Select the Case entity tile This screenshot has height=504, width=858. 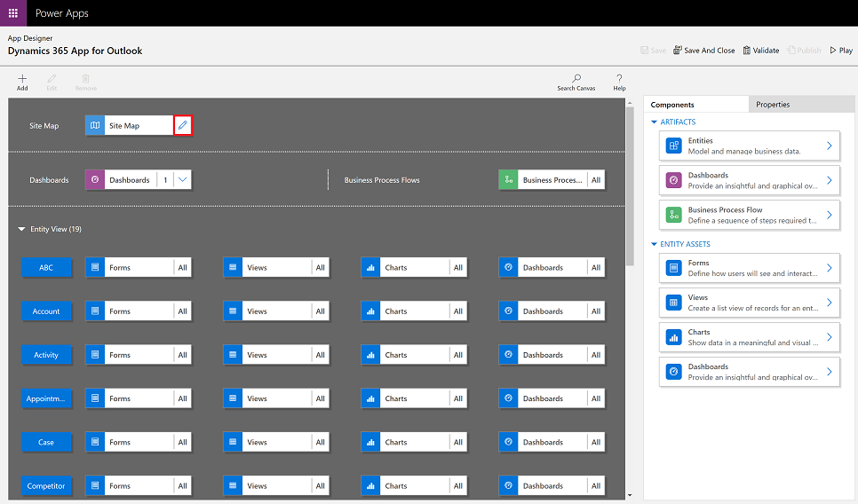click(46, 442)
